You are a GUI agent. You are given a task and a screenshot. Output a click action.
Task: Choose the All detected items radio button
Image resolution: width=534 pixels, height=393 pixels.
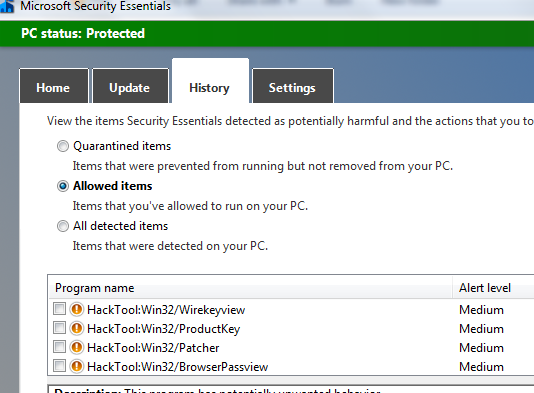(x=63, y=226)
